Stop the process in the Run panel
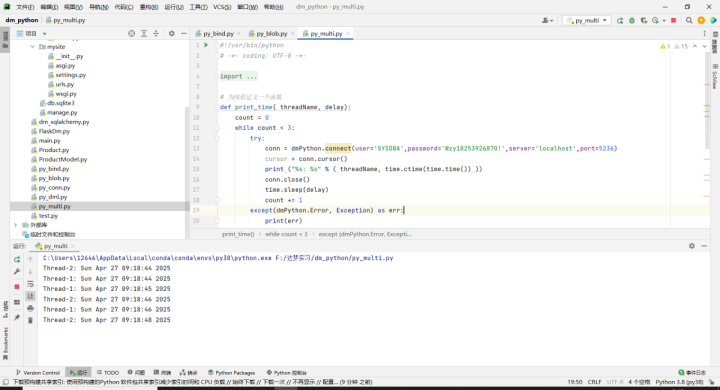The height and width of the screenshot is (390, 720). tap(17, 287)
